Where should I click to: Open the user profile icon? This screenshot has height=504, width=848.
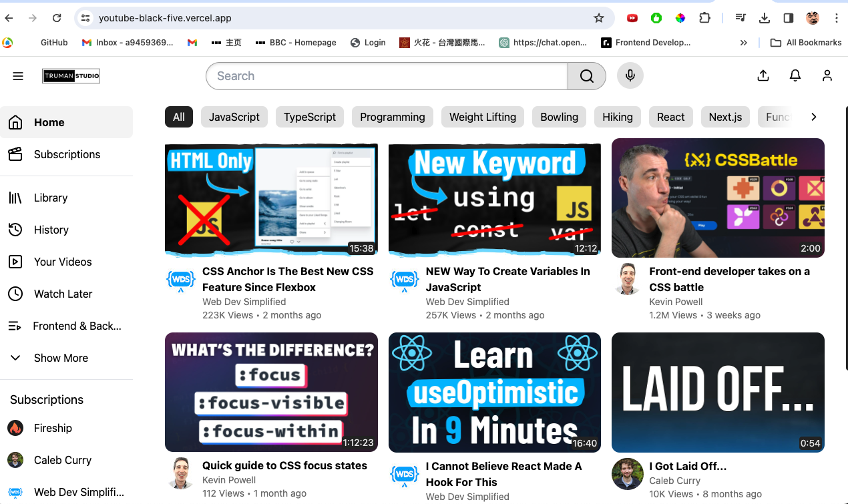coord(827,76)
